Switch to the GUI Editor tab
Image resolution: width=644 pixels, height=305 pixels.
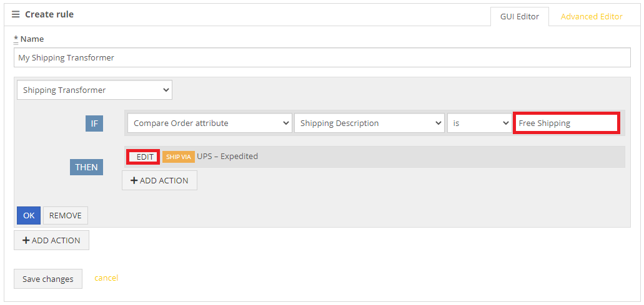pyautogui.click(x=520, y=17)
